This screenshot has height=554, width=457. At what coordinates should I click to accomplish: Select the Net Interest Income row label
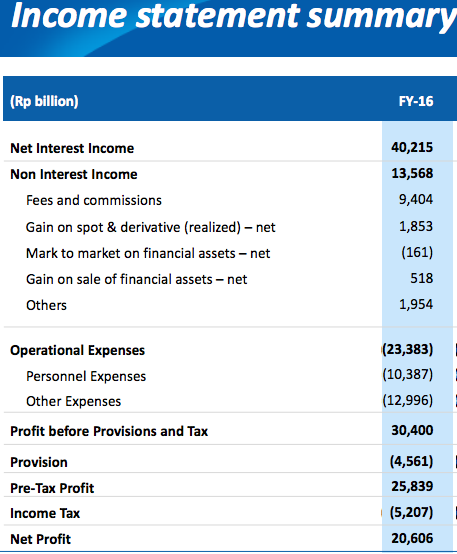[x=72, y=148]
